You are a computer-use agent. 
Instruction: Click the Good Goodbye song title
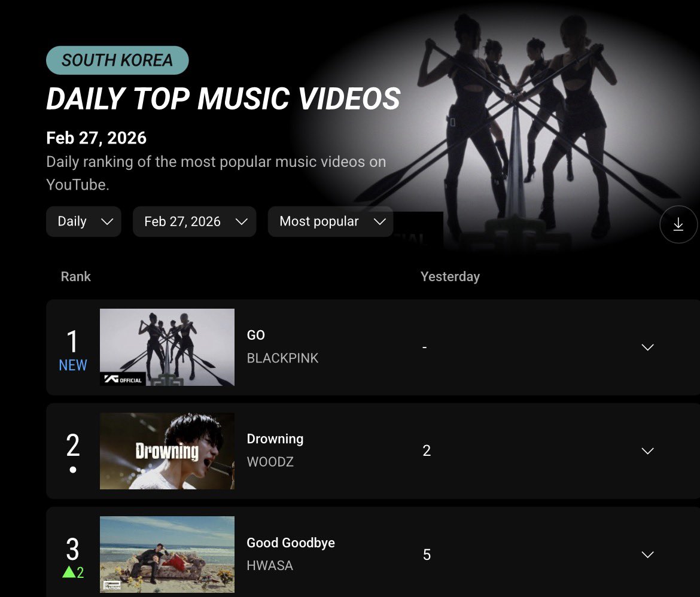pos(291,543)
